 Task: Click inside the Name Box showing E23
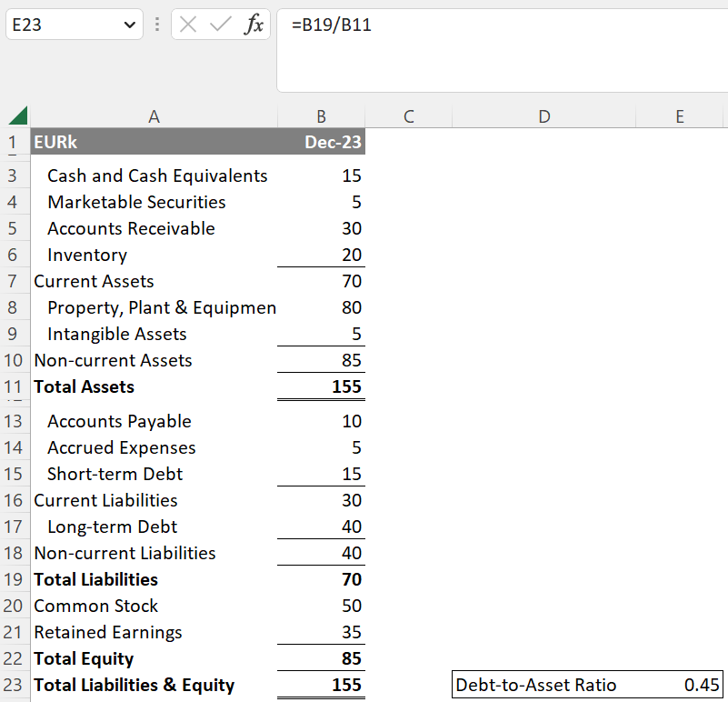55,25
